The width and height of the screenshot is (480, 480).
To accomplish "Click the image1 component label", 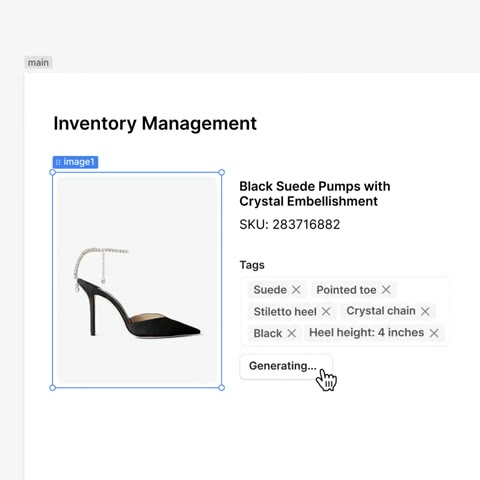I will point(75,162).
